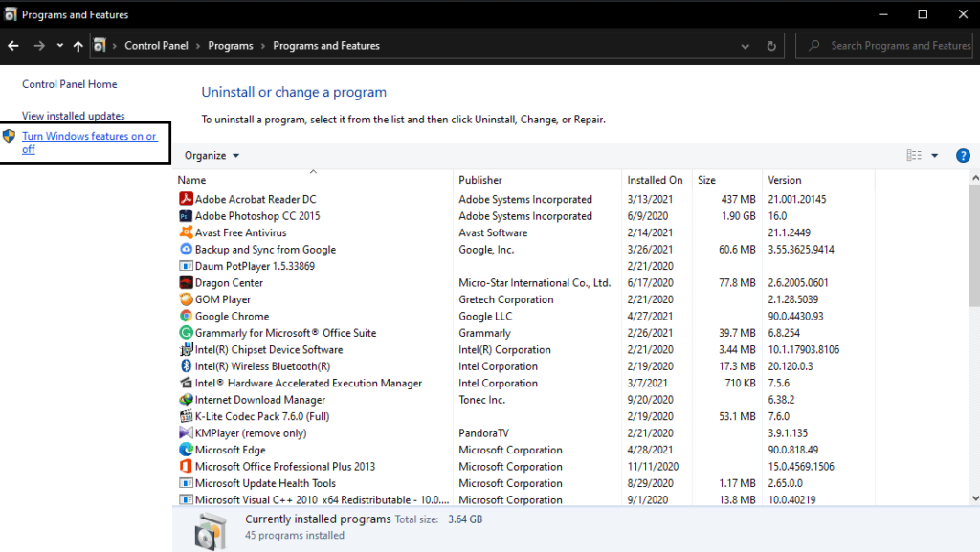
Task: Click the vertical scrollbar thumb of the list
Action: [x=975, y=246]
